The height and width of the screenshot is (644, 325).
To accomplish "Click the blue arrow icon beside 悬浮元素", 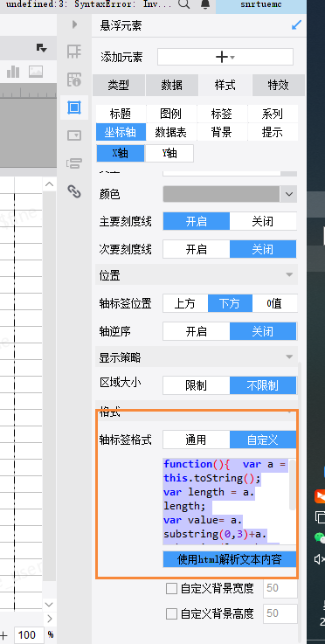I will 296,25.
